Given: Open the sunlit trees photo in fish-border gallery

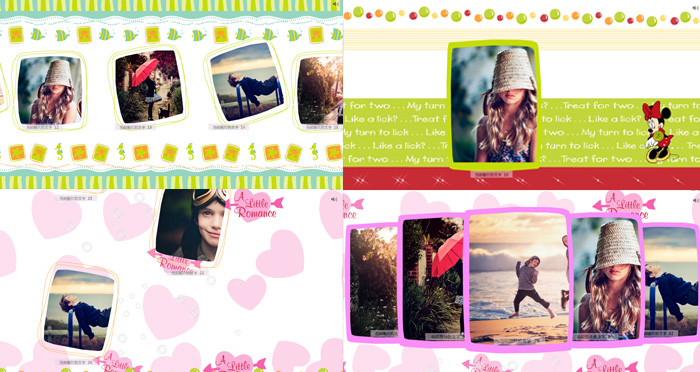Looking at the screenshot, I should [320, 90].
